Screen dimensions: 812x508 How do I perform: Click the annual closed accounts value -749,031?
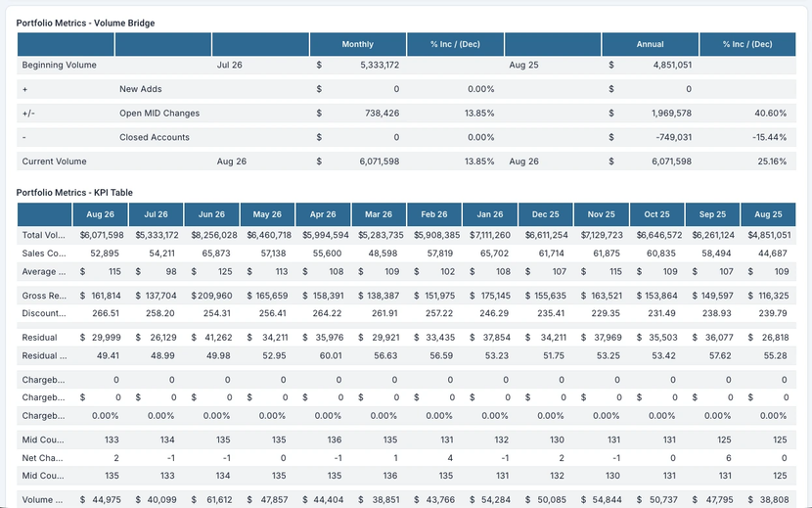673,137
